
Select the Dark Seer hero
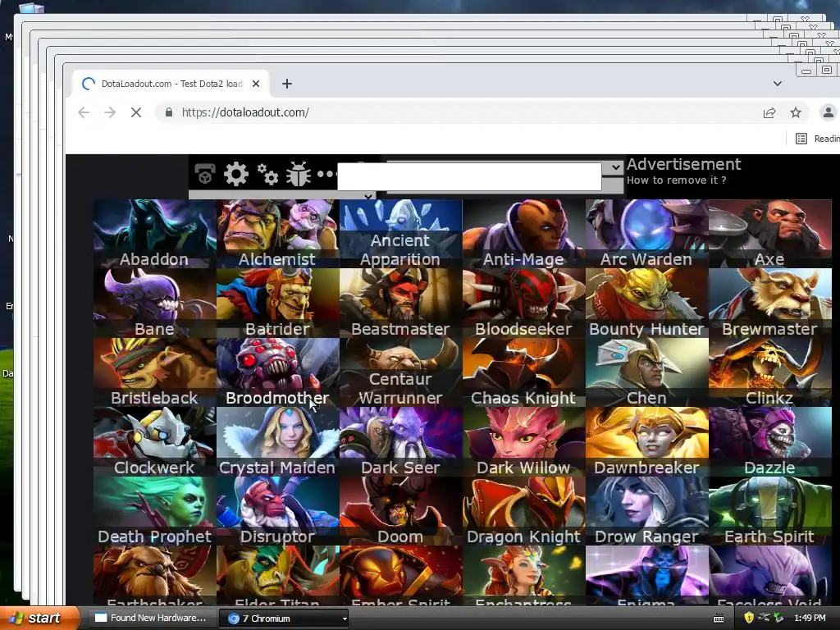[400, 441]
